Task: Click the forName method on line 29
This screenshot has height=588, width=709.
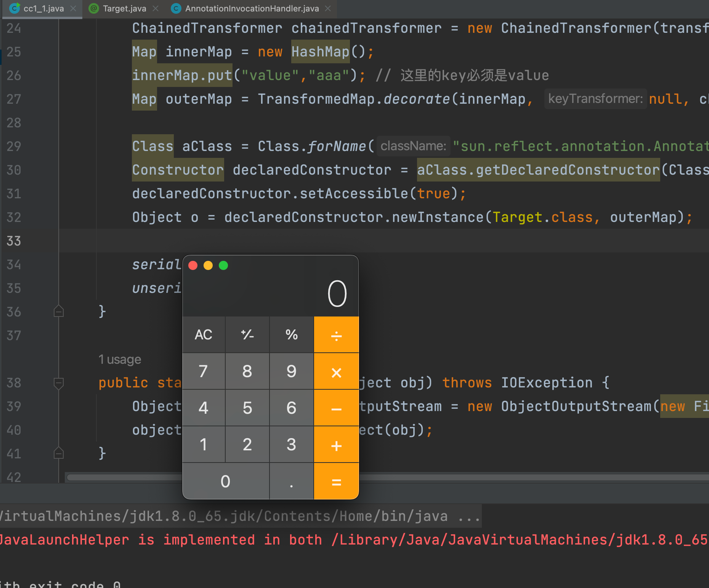Action: click(337, 146)
